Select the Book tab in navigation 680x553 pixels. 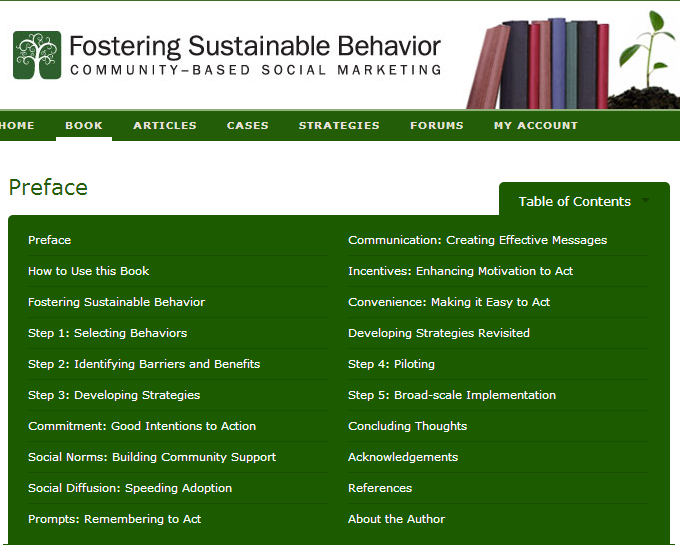[84, 126]
